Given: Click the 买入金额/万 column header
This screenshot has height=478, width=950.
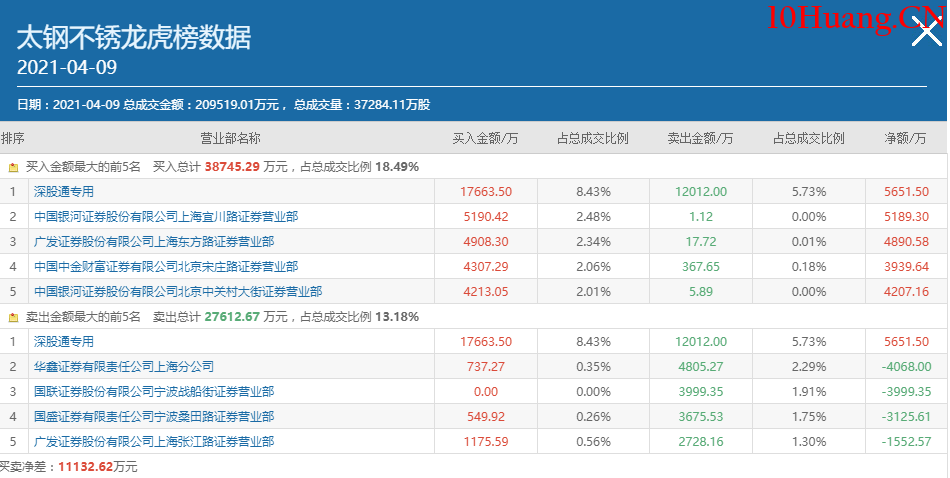Looking at the screenshot, I should coord(485,138).
